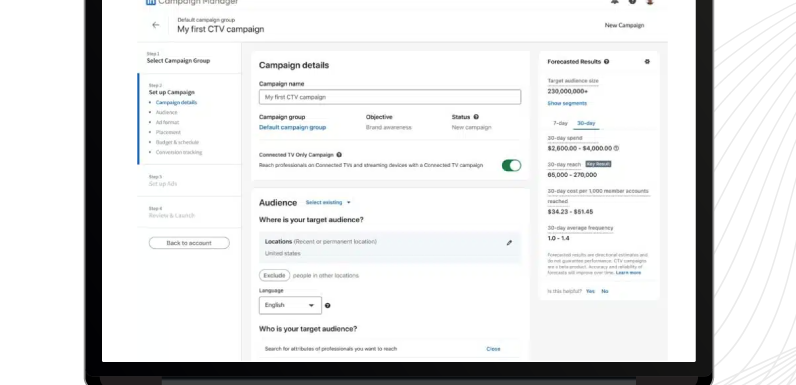The height and width of the screenshot is (385, 796).
Task: Edit Locations with the pencil icon
Action: coord(509,243)
